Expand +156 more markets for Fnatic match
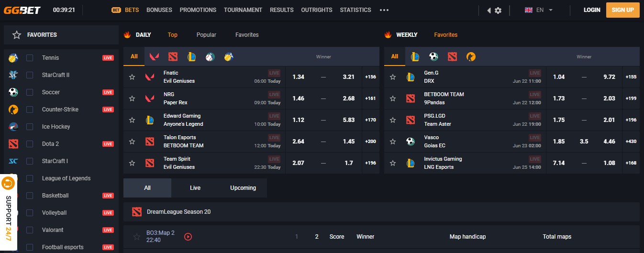The height and width of the screenshot is (253, 644). [x=370, y=77]
